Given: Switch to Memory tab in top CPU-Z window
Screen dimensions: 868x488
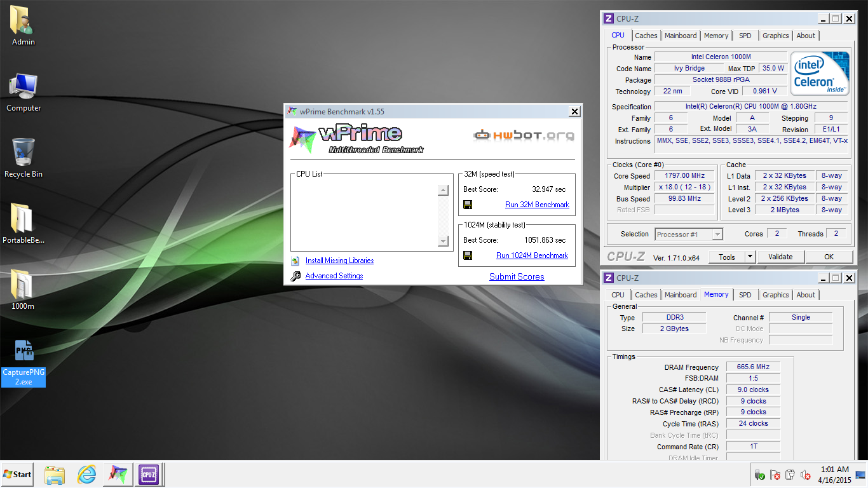Looking at the screenshot, I should click(716, 36).
